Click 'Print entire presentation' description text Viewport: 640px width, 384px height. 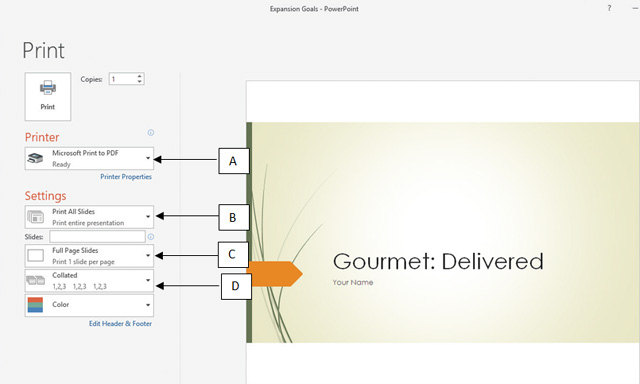coord(88,223)
